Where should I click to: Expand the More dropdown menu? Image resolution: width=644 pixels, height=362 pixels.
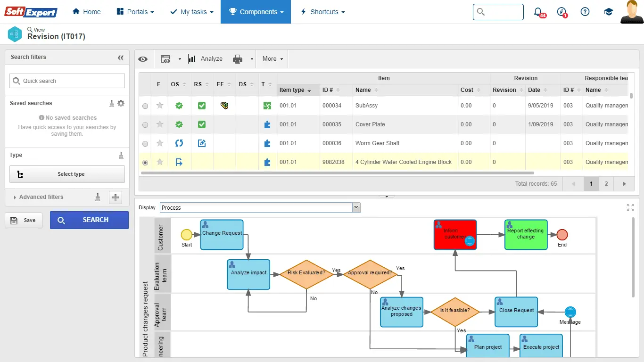click(272, 59)
